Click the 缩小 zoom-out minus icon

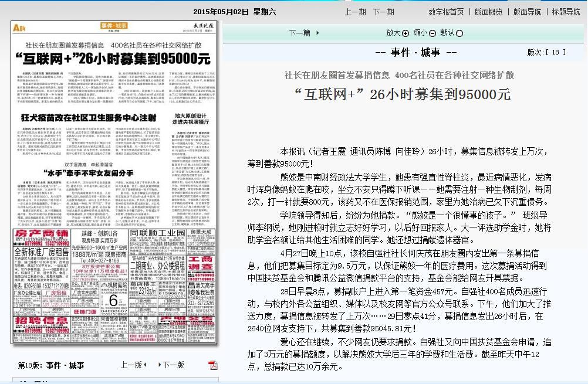click(432, 33)
